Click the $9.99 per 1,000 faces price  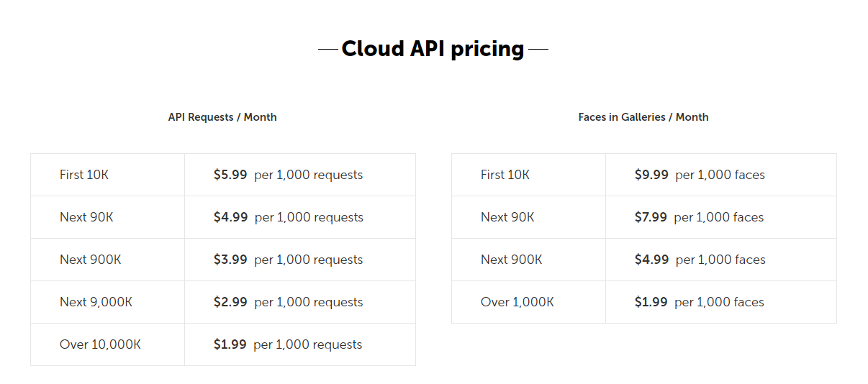(700, 175)
